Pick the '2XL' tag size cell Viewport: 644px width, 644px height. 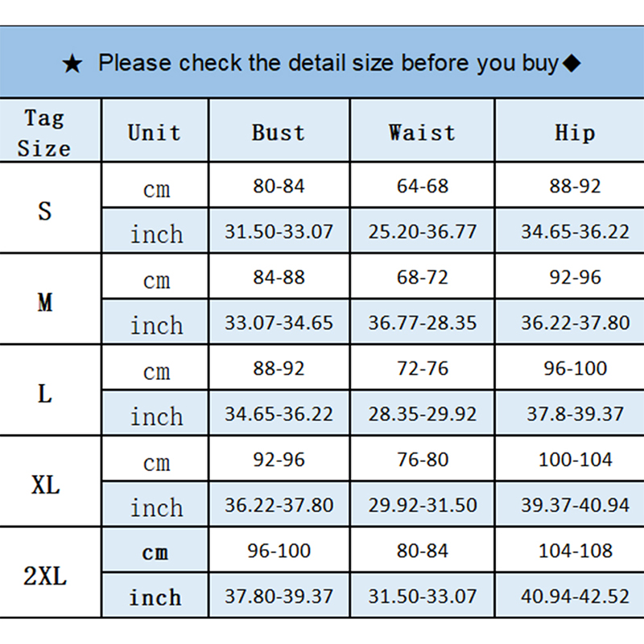[45, 576]
